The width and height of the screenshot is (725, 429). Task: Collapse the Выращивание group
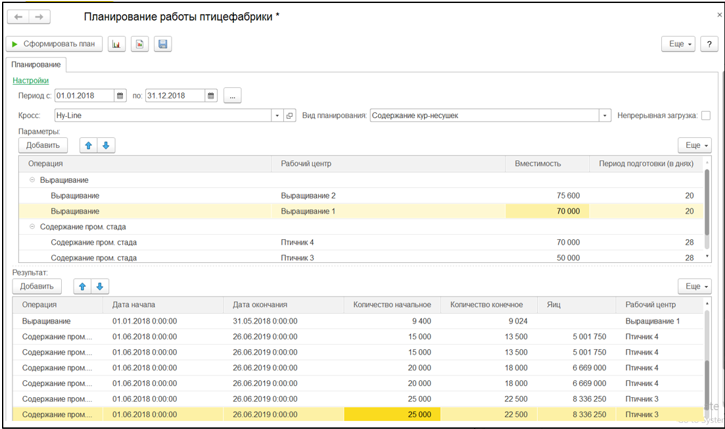click(32, 180)
